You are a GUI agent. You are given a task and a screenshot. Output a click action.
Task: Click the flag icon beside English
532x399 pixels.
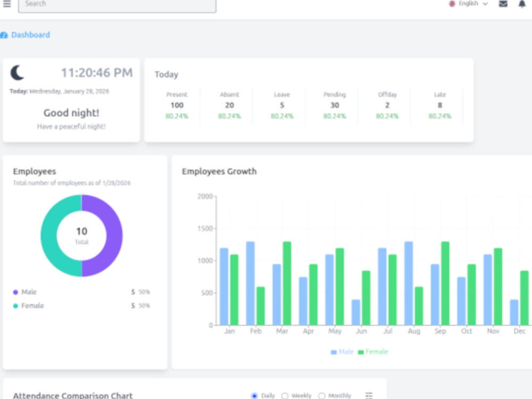pyautogui.click(x=452, y=4)
